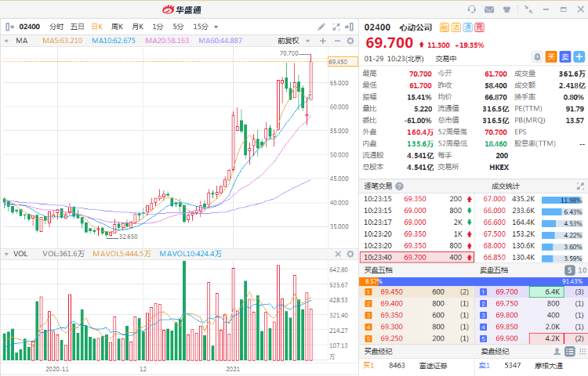Image resolution: width=588 pixels, height=376 pixels.
Task: Open the mail messages icon
Action: pos(490,9)
